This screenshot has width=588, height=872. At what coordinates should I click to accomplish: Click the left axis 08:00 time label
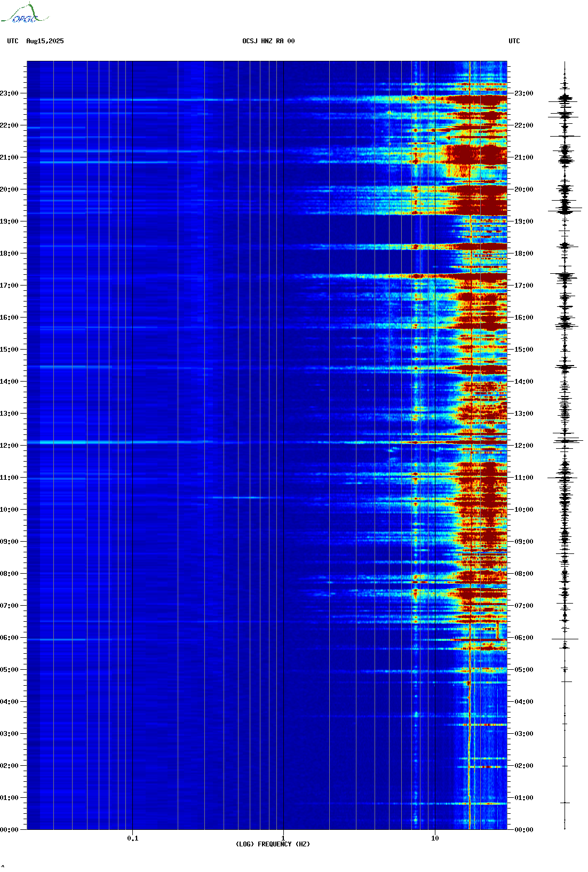pos(9,574)
